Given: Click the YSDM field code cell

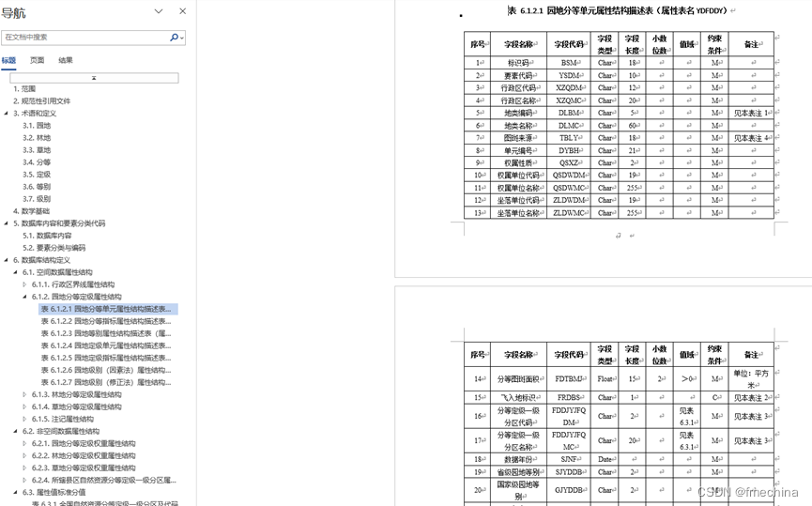Looking at the screenshot, I should pyautogui.click(x=569, y=76).
